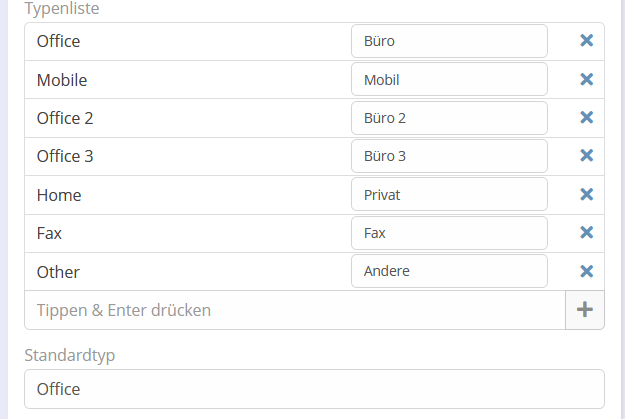Click the Other list item label
This screenshot has width=625, height=419.
point(58,272)
